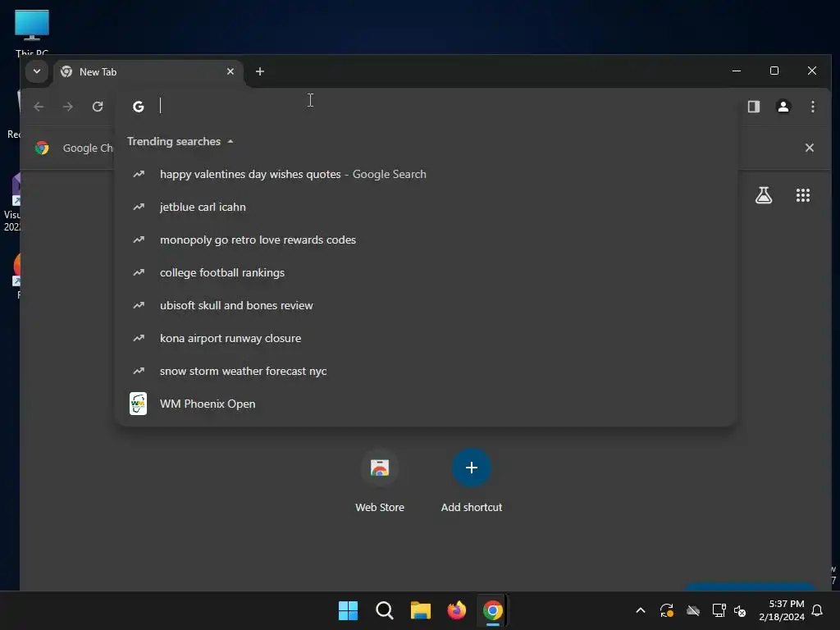Viewport: 840px width, 630px height.
Task: Launch Firefox from the taskbar
Action: [456, 610]
